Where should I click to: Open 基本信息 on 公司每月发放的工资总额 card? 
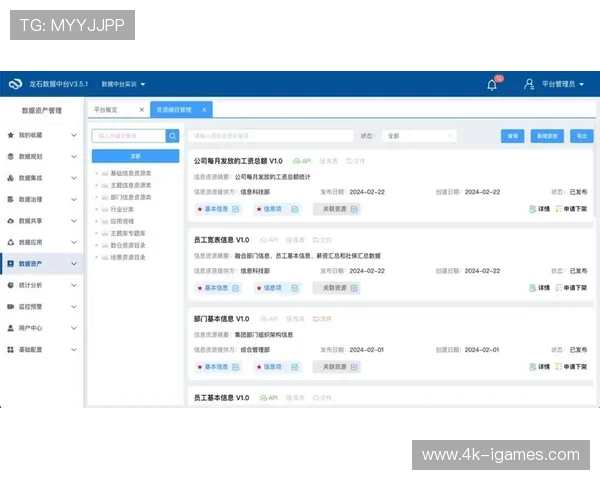pyautogui.click(x=218, y=209)
